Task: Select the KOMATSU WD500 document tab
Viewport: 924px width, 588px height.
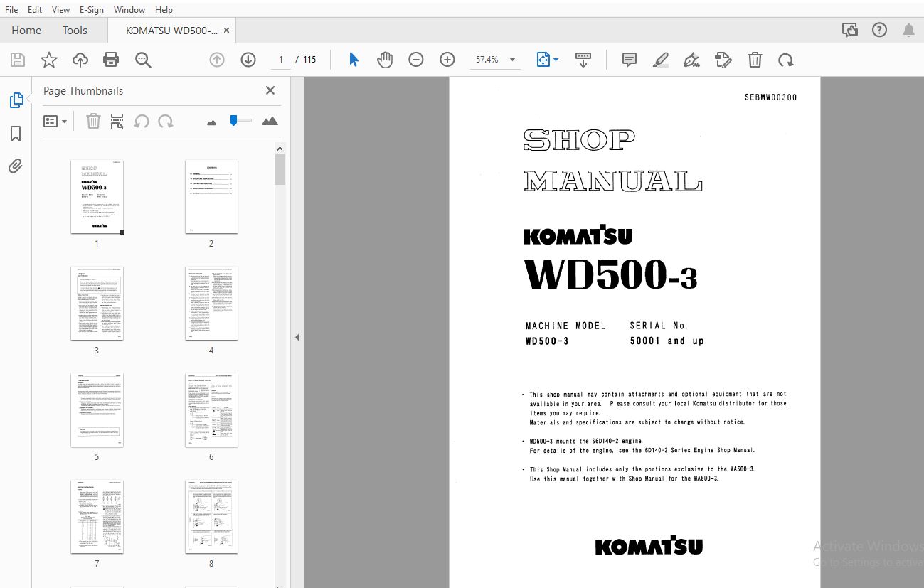Action: click(171, 31)
